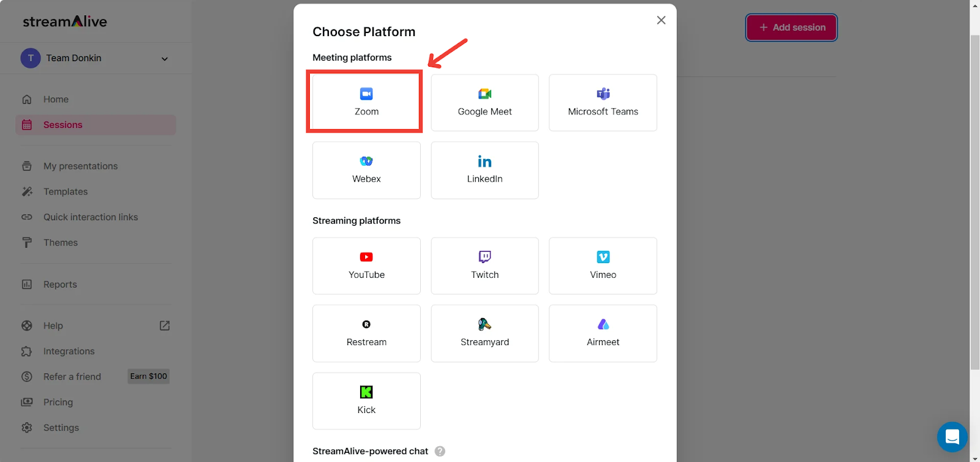This screenshot has width=980, height=462.
Task: Pick the Restream platform tile
Action: point(366,333)
